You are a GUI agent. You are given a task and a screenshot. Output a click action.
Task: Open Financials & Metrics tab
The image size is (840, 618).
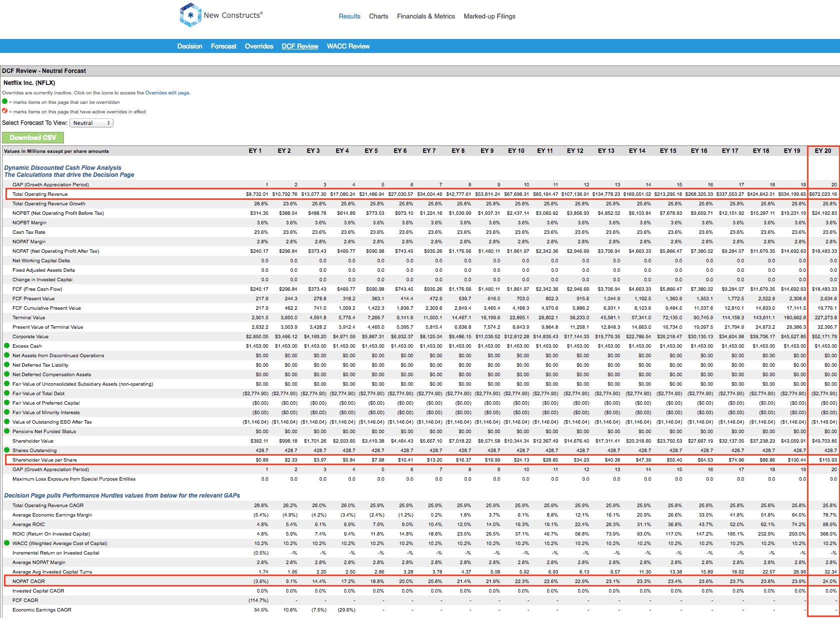click(426, 16)
